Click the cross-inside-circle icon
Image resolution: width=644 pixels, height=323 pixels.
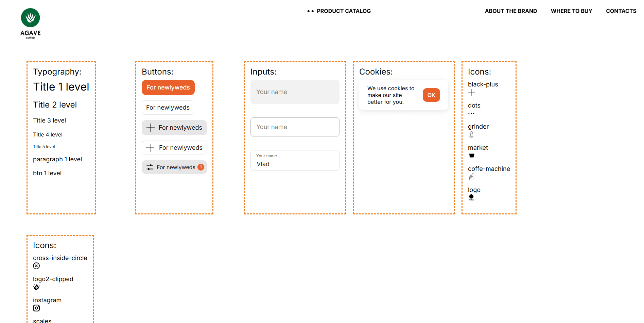36,266
